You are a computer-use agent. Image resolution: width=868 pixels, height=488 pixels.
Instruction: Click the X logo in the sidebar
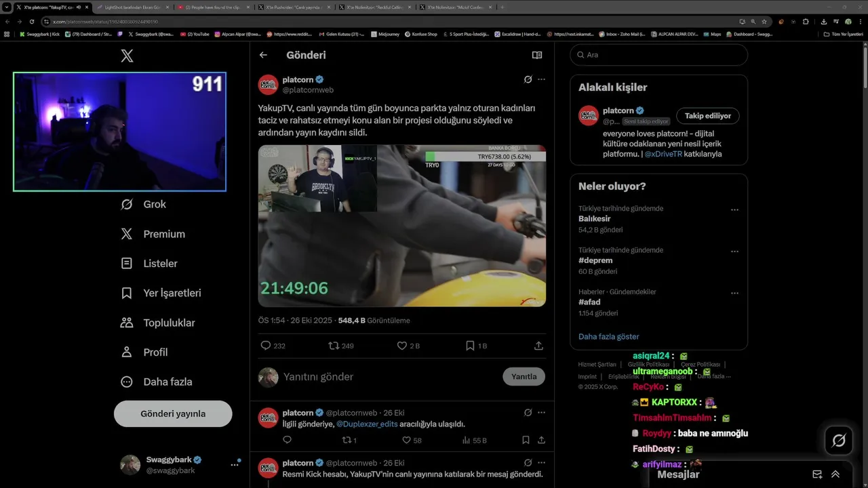click(127, 56)
